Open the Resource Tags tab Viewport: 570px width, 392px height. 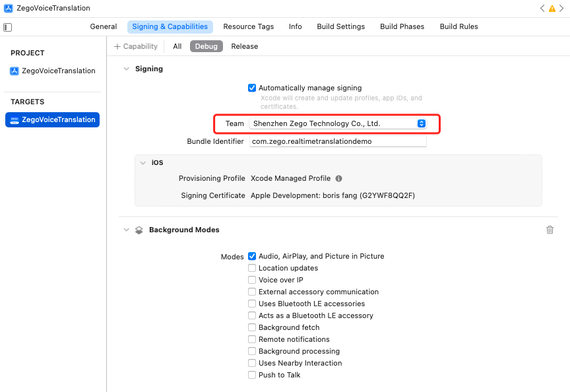point(248,26)
